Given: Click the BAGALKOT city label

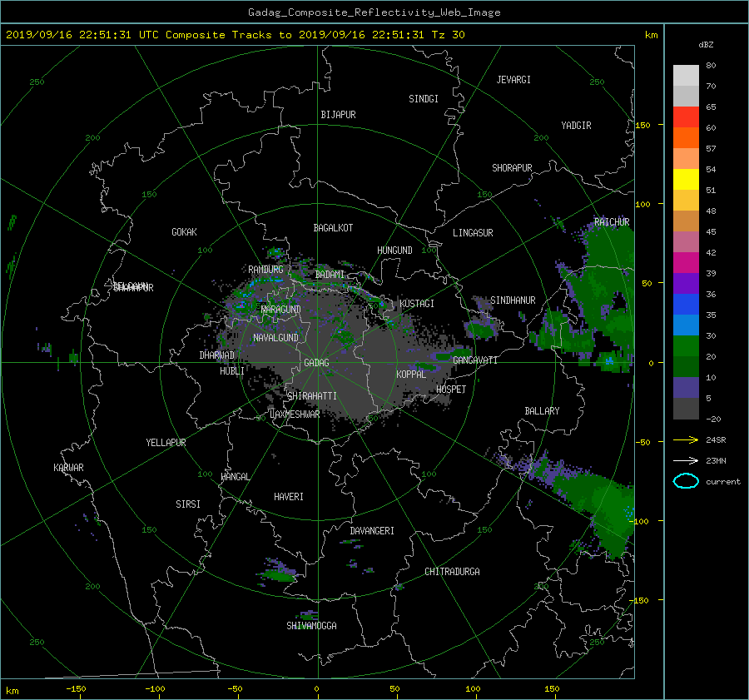Looking at the screenshot, I should coord(333,228).
